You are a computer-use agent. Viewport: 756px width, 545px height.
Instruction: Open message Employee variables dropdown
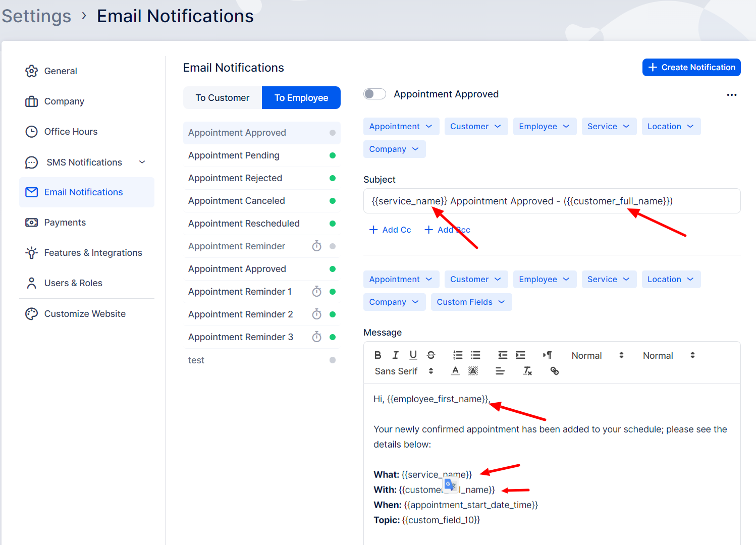tap(545, 279)
